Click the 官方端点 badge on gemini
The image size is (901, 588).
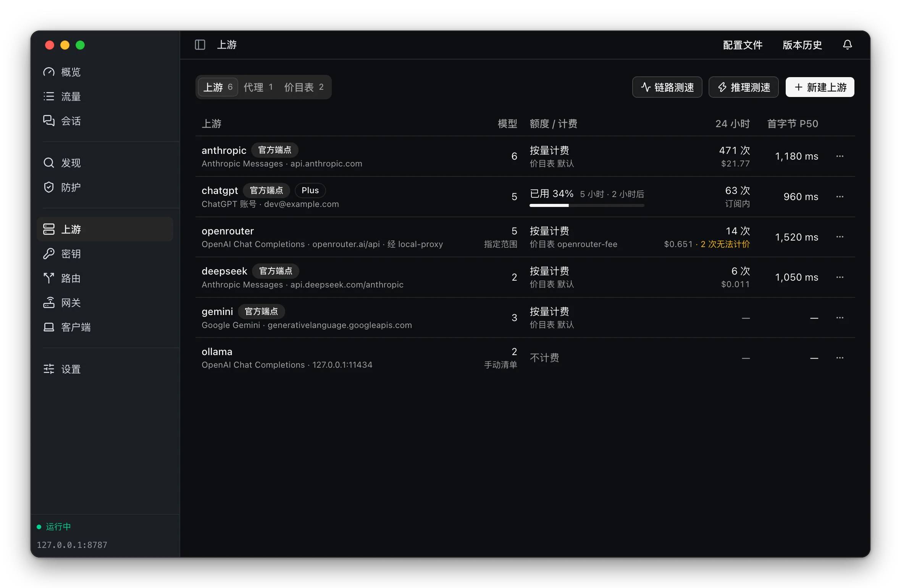[262, 311]
